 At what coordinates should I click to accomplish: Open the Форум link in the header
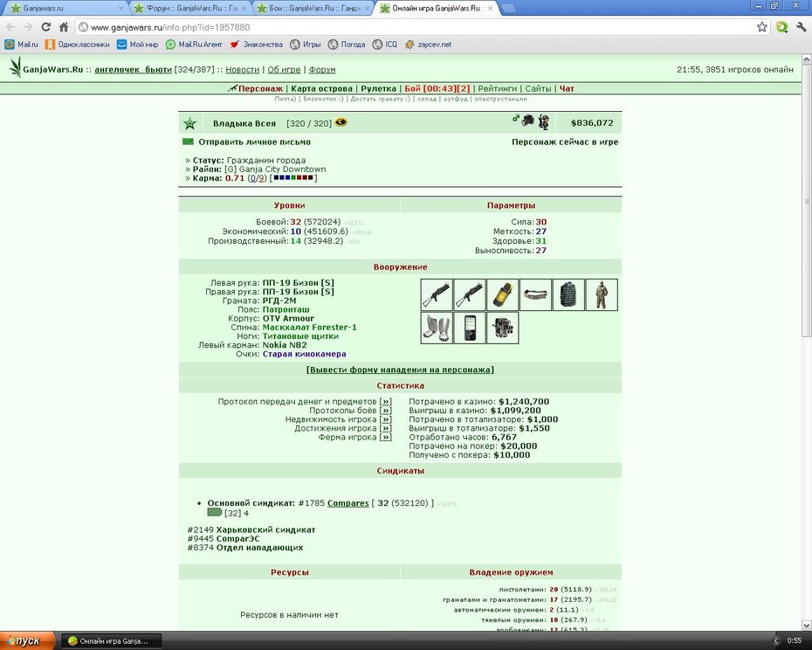[322, 70]
